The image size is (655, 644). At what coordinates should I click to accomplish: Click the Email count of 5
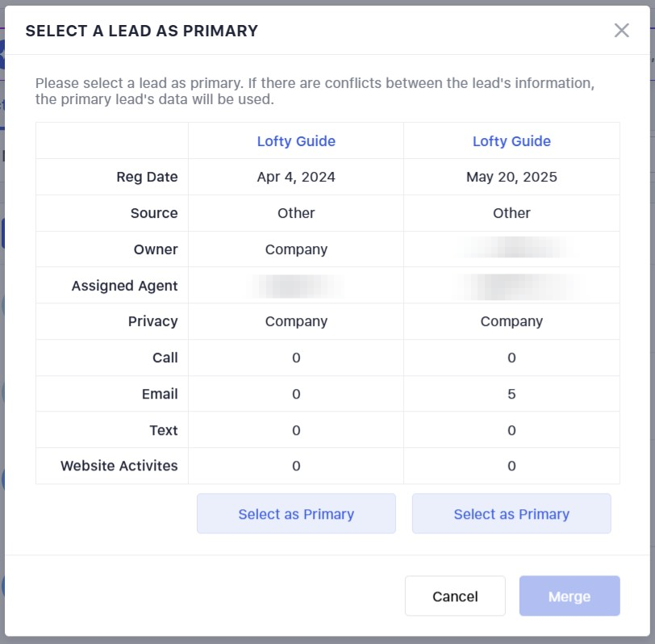coord(511,395)
